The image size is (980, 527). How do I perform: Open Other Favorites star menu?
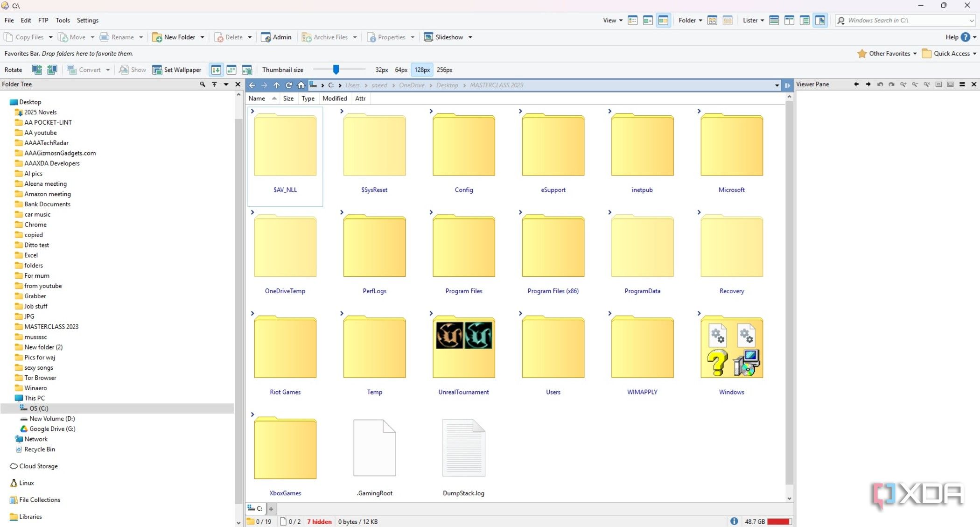pos(887,54)
